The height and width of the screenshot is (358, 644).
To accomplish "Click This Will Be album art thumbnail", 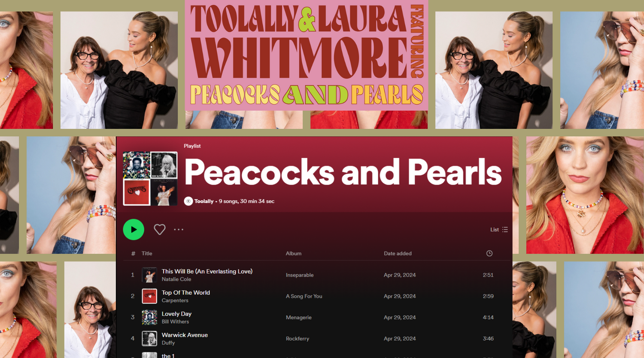I will click(x=149, y=275).
